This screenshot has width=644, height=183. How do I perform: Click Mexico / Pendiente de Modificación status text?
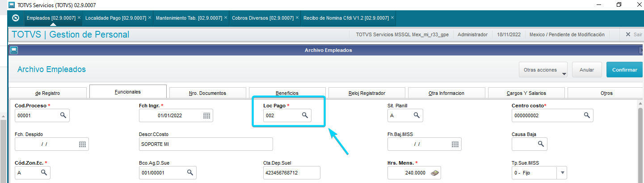pyautogui.click(x=567, y=34)
